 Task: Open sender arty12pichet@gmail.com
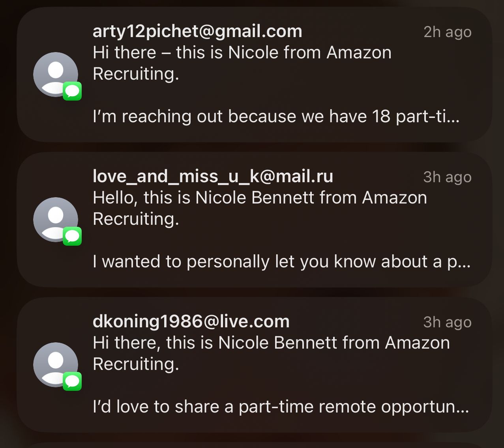click(x=197, y=31)
